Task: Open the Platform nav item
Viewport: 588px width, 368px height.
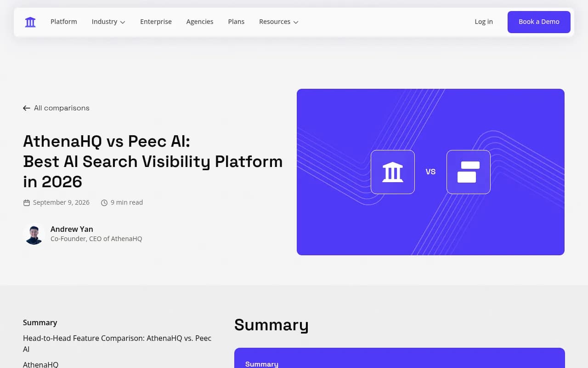Action: click(x=64, y=22)
